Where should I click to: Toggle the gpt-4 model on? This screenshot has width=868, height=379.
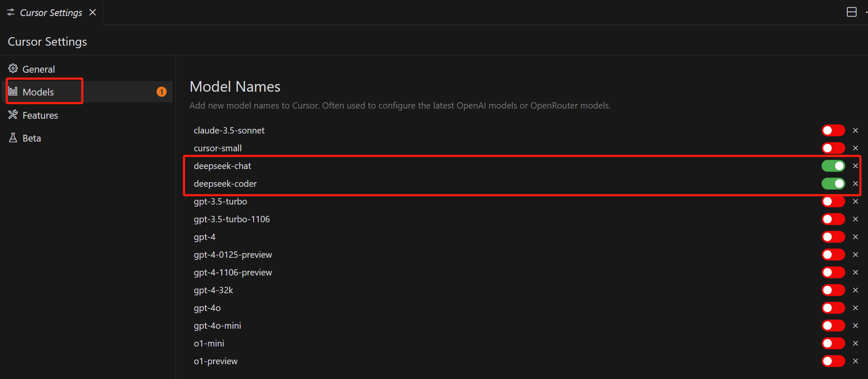(833, 237)
